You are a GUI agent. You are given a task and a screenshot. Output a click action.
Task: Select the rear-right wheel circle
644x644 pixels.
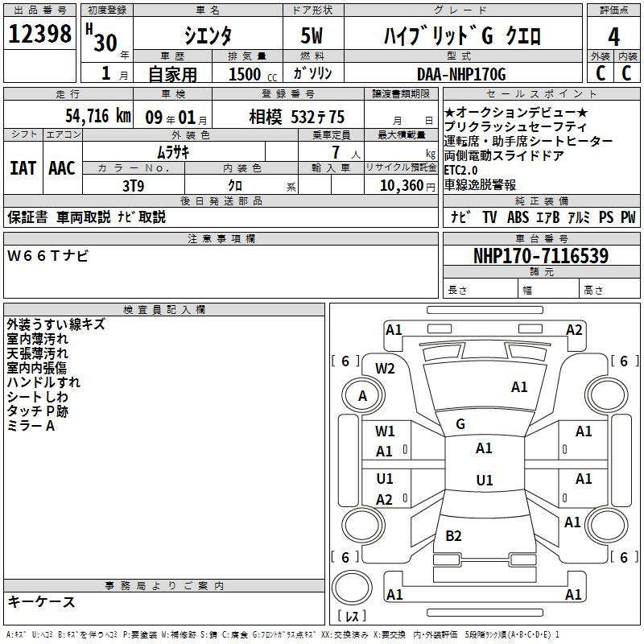[607, 526]
